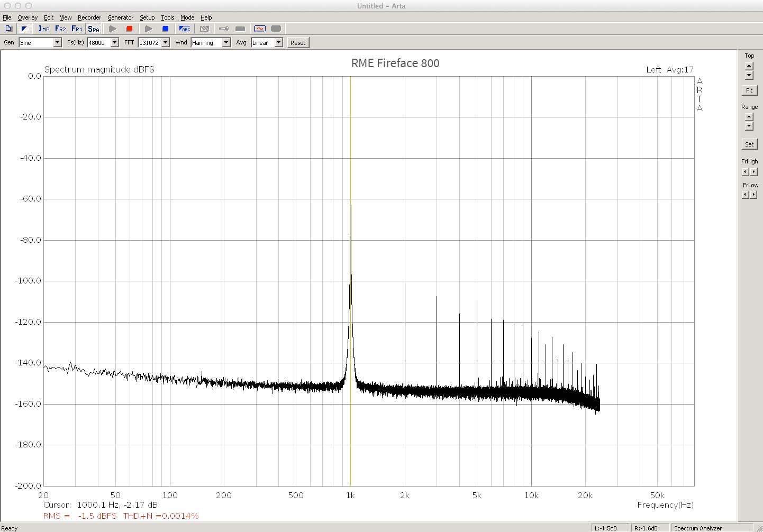Click the blue triangle toolbar icon
Image resolution: width=763 pixels, height=532 pixels.
[x=24, y=29]
